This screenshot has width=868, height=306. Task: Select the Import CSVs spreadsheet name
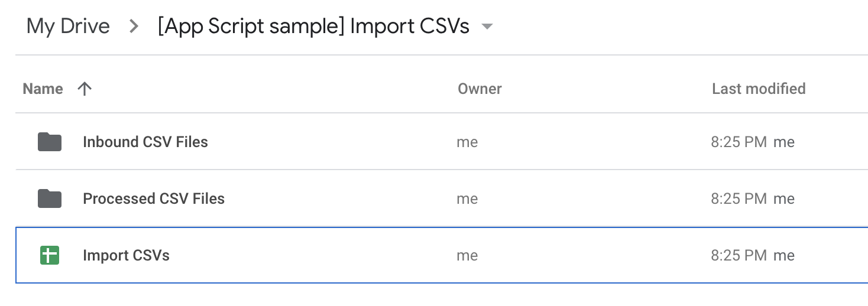126,255
